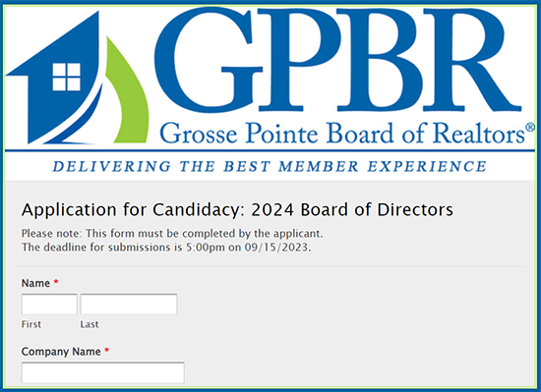Click the Name field label
Viewport: 541px width, 392px height.
35,283
